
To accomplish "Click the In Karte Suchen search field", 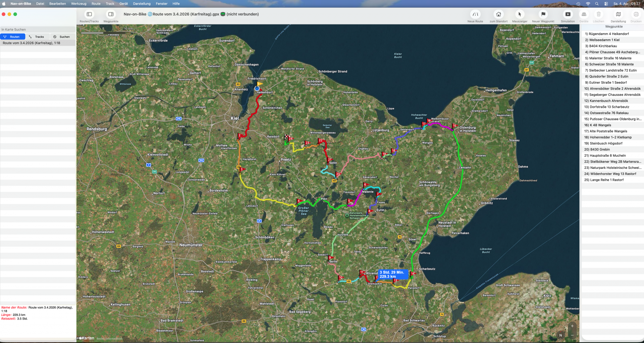I will (x=38, y=30).
